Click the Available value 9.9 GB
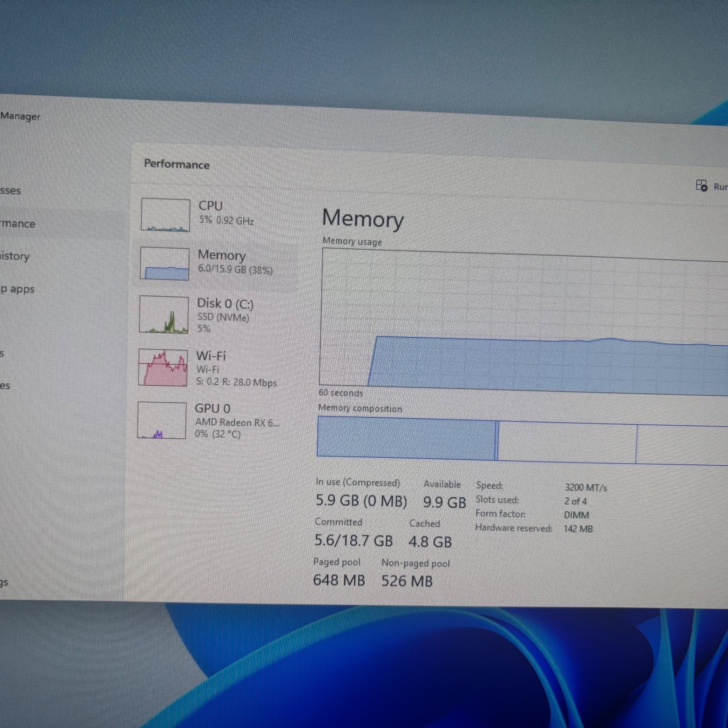 (x=445, y=502)
